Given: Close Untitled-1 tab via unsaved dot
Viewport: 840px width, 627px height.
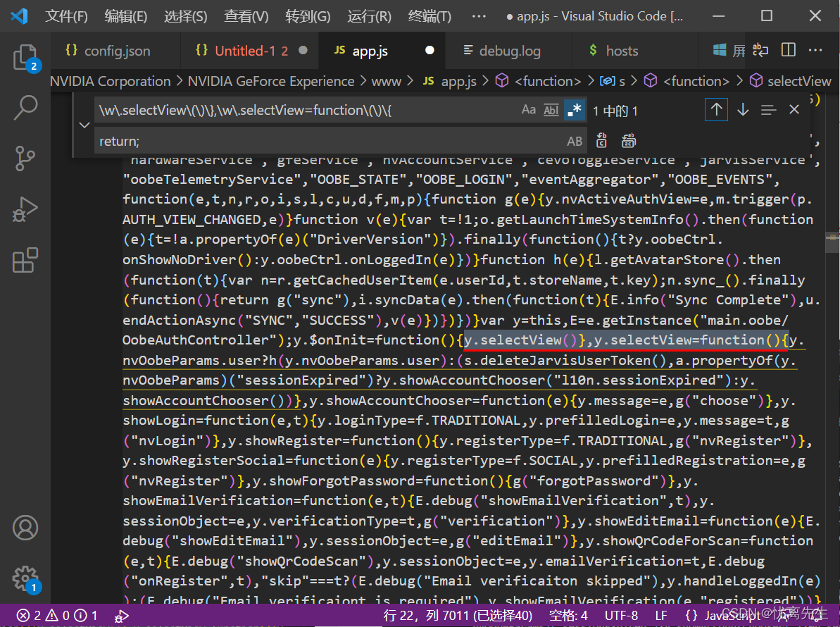Looking at the screenshot, I should [x=303, y=50].
